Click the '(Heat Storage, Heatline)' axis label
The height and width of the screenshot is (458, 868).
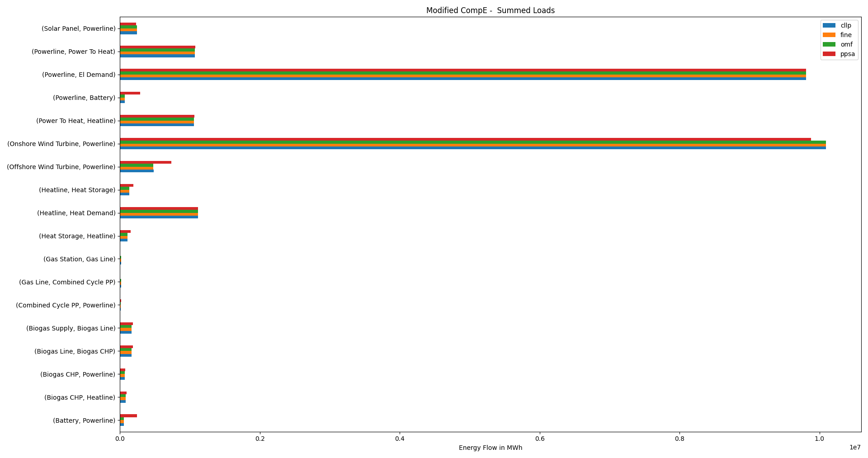(x=77, y=236)
